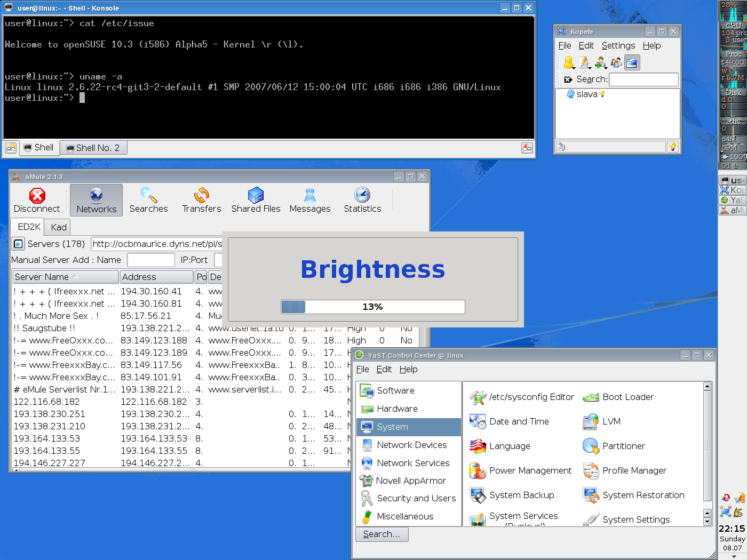Click the close session icon in Konsole
Screen dimensions: 747x560
(527, 148)
